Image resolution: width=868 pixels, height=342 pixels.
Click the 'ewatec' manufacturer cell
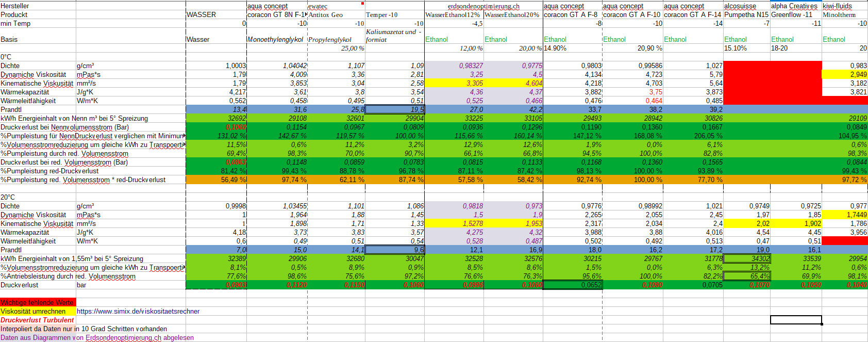click(318, 6)
